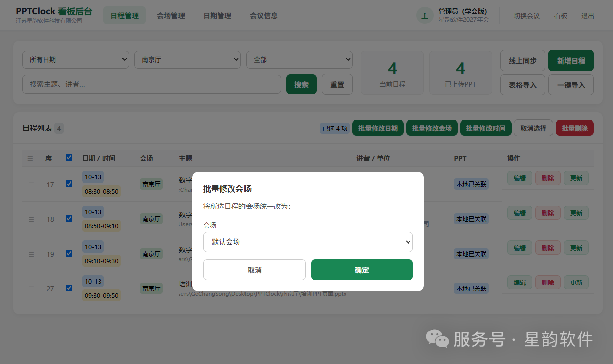Open the 会场 dropdown showing 默认会场
613x364 pixels.
coord(308,242)
